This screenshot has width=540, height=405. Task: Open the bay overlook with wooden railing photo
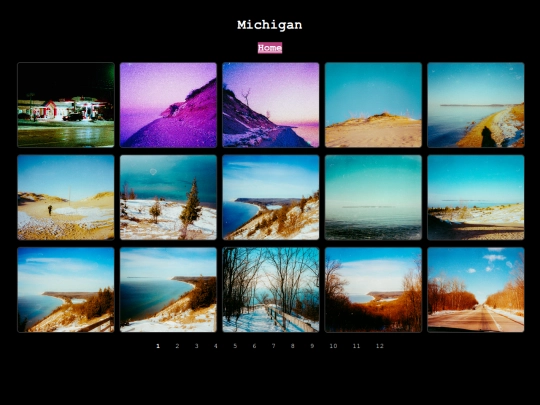pos(66,290)
